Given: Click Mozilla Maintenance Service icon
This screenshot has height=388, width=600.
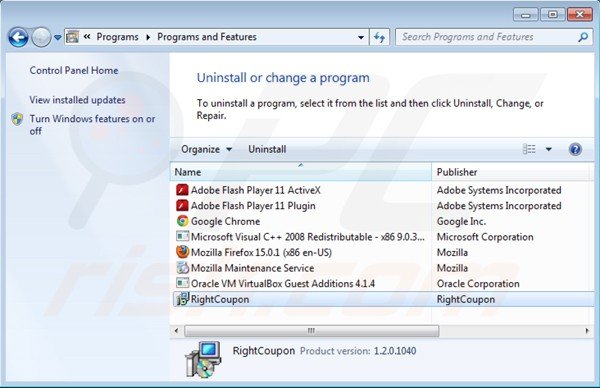Looking at the screenshot, I should (182, 268).
